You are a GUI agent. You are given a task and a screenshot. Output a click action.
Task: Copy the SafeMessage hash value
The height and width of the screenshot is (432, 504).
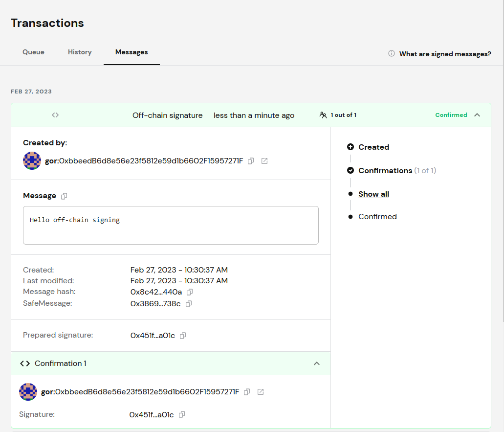tap(189, 304)
